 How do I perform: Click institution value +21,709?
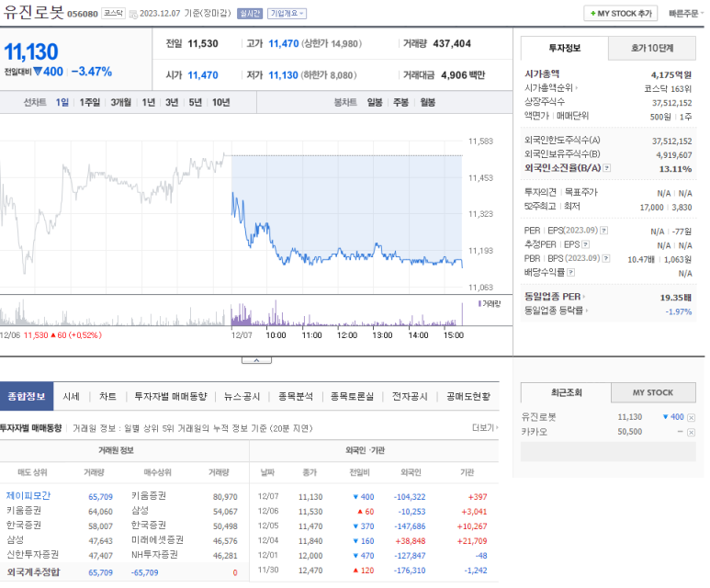(x=472, y=541)
